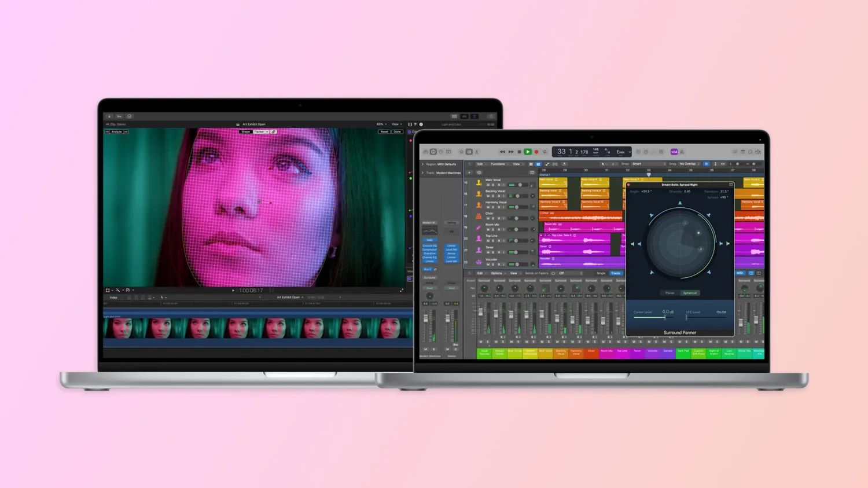Image resolution: width=868 pixels, height=488 pixels.
Task: Open the 65% viewer zoom dropdown
Action: pyautogui.click(x=381, y=124)
